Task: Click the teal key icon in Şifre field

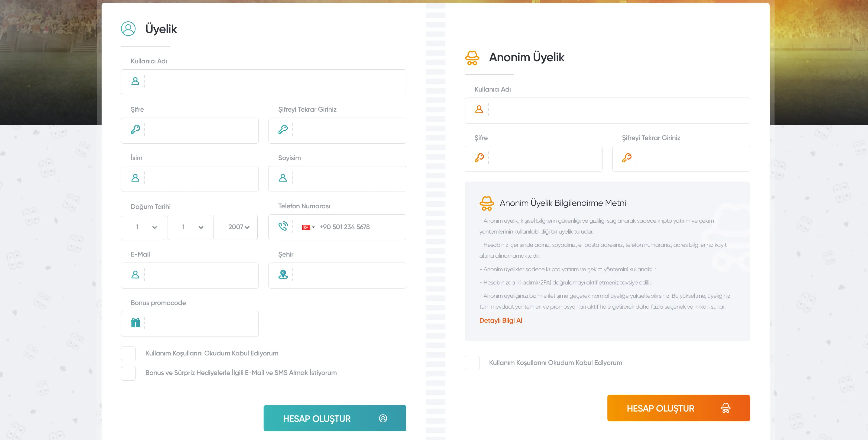Action: coord(135,130)
